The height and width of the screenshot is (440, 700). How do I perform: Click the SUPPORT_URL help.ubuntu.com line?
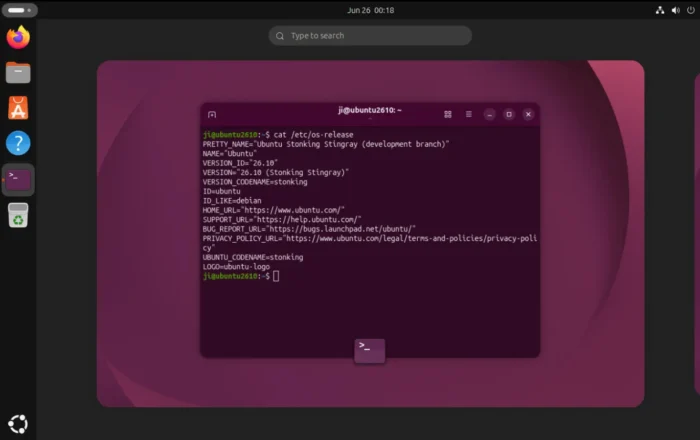[282, 220]
